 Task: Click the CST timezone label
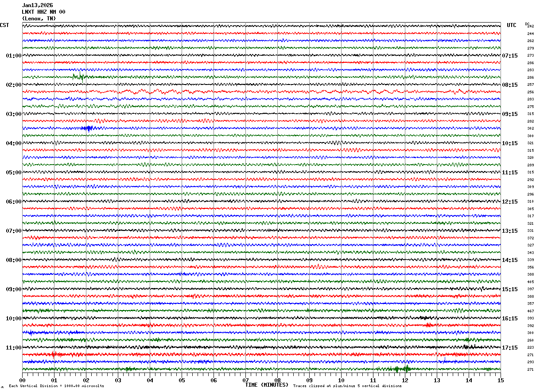coord(4,25)
